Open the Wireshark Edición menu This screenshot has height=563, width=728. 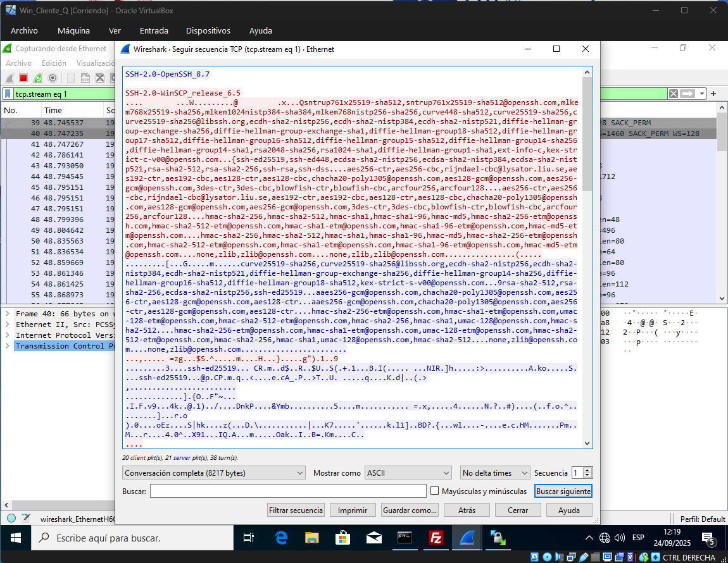click(54, 63)
